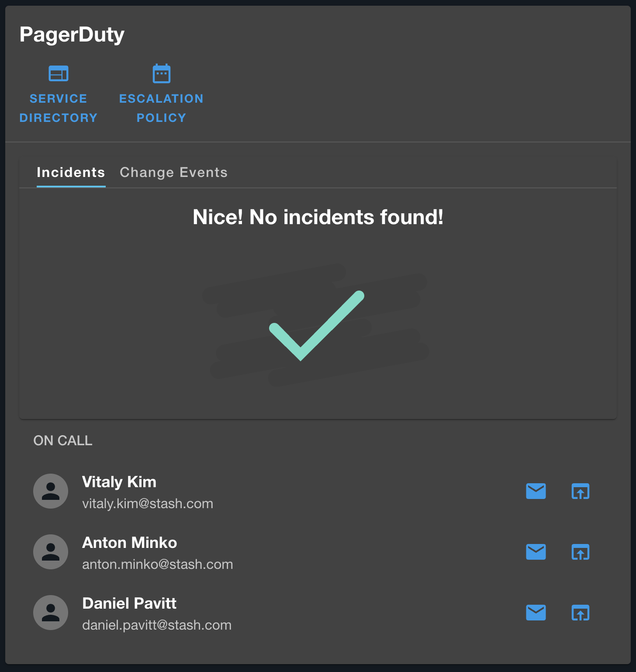Open the SERVICE DIRECTORY text link
This screenshot has width=636, height=672.
coord(59,108)
